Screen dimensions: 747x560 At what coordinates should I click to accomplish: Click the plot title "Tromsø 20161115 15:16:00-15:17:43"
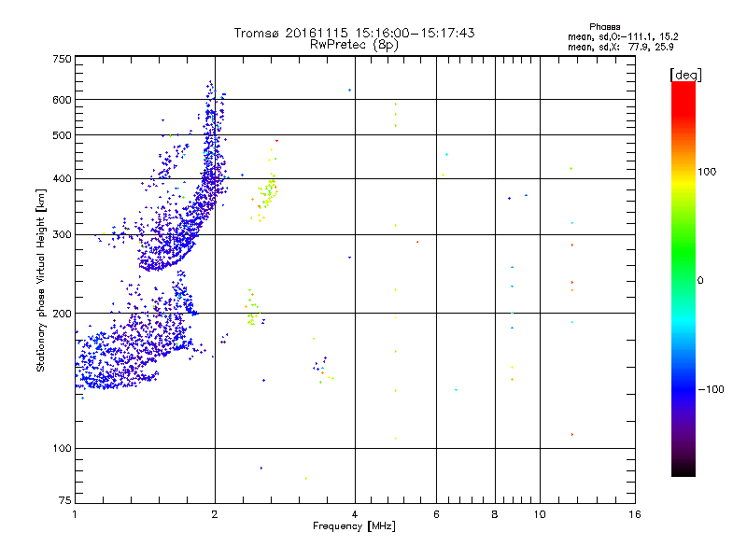[x=354, y=33]
